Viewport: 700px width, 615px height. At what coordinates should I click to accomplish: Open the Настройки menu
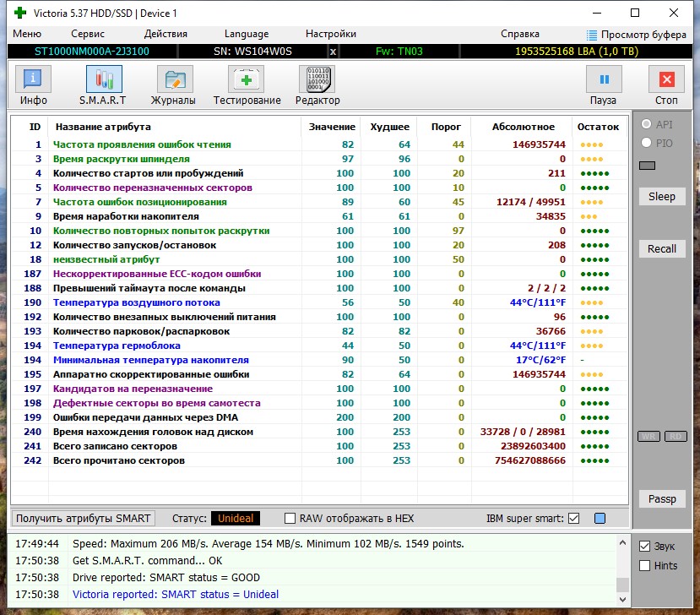[x=331, y=34]
